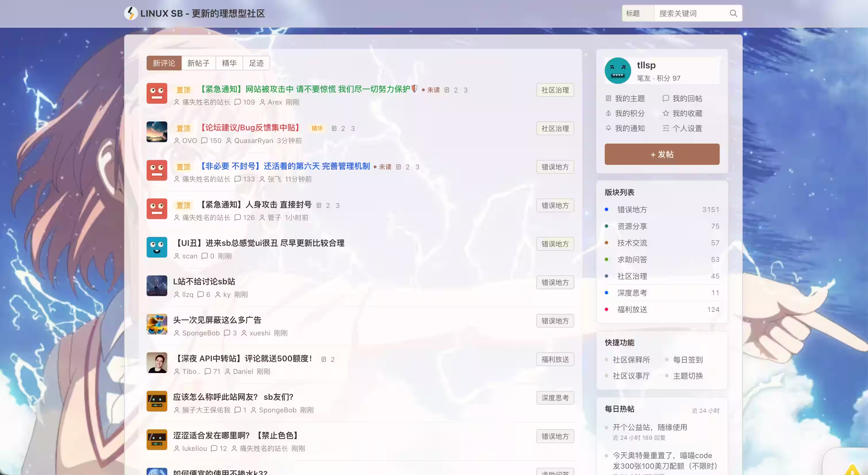Viewport: 868px width, 475px height.
Task: Click page icon beside 人身攻击 直接封号
Action: click(319, 205)
